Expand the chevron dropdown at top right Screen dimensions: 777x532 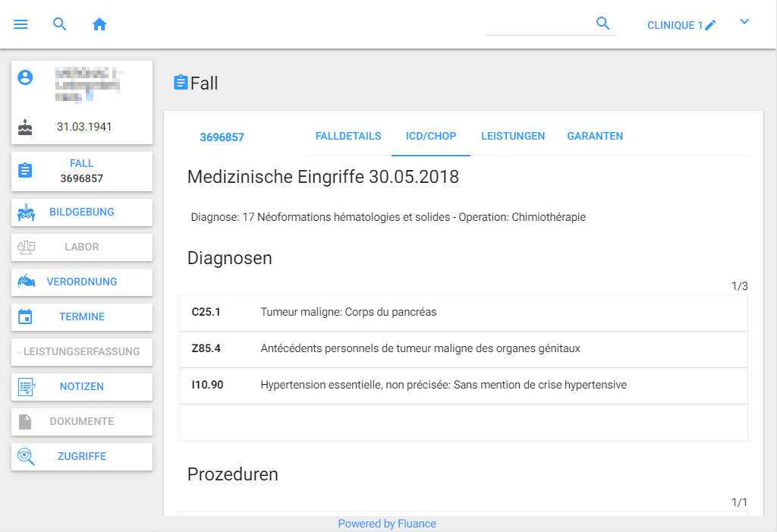[744, 22]
